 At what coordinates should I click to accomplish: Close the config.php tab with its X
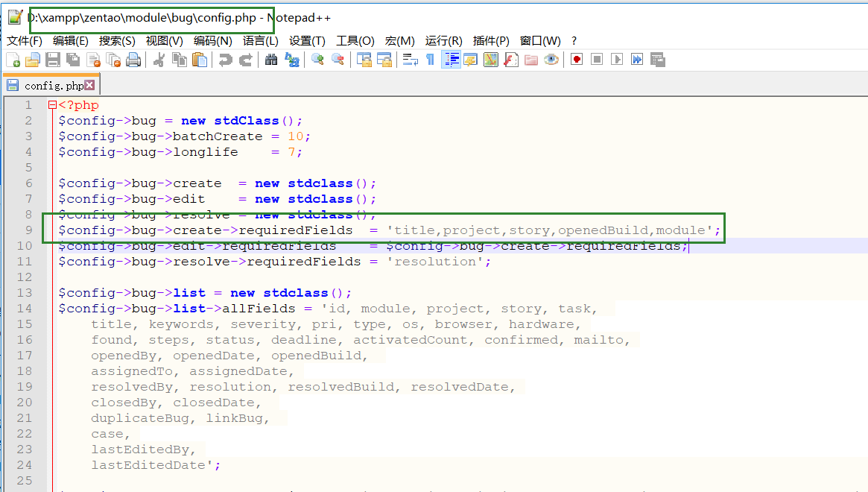(x=90, y=85)
